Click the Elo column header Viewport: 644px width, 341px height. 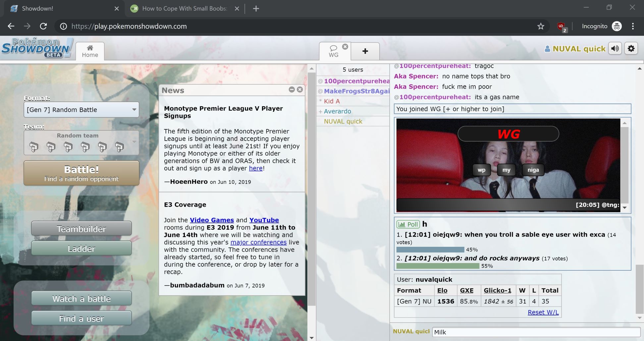pyautogui.click(x=442, y=290)
